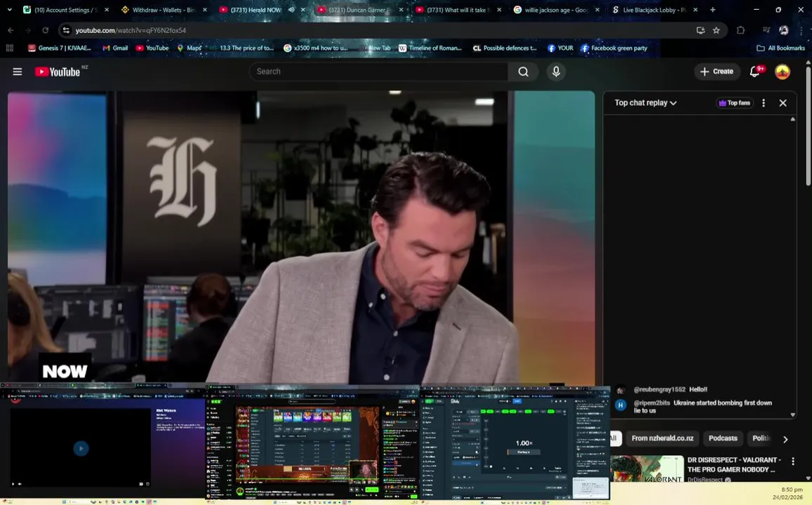Click the magnifier search button

click(x=523, y=72)
